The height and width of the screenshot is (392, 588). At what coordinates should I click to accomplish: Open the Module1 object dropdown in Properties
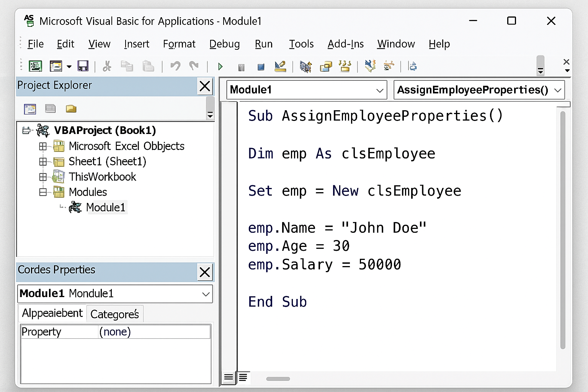206,294
